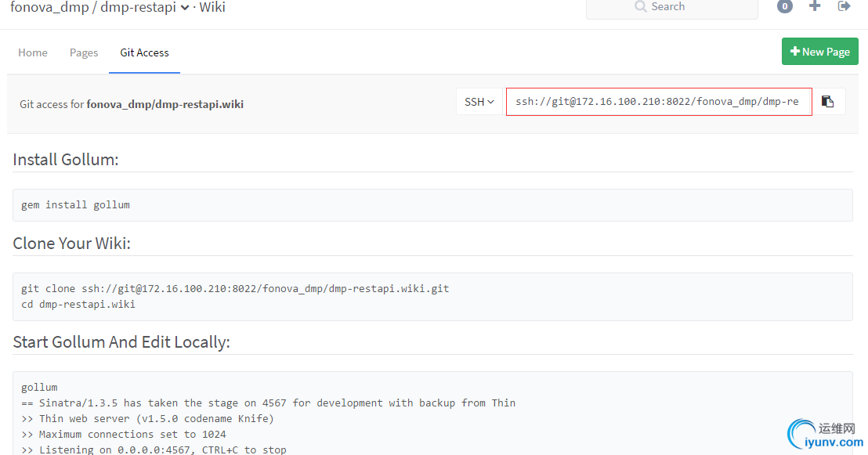Open the dmp-restapi project link
The image size is (868, 455).
pyautogui.click(x=138, y=7)
